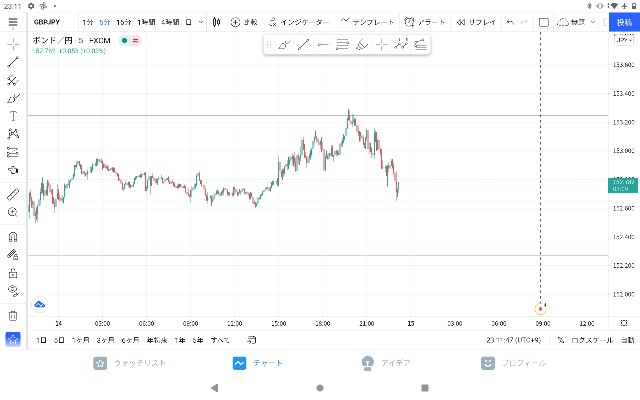Select zigzag path tool in floating toolbar
640x400 pixels.
pyautogui.click(x=401, y=44)
